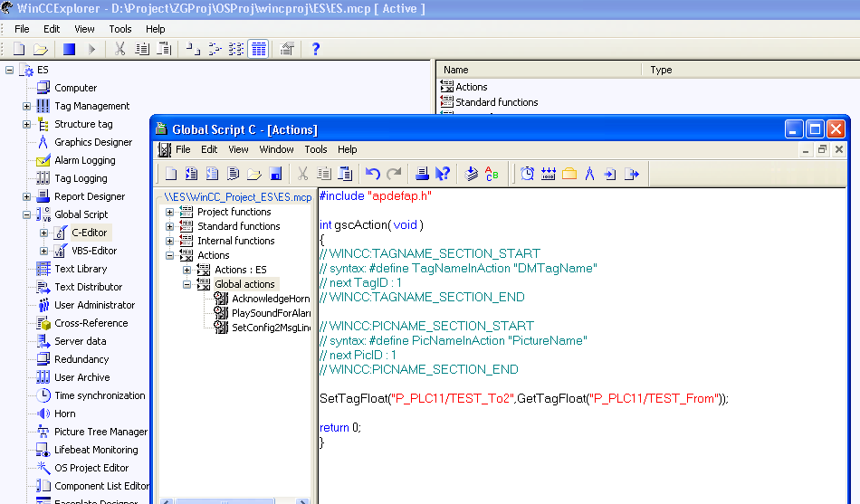Expand Tag Management tree node
Screen dimensions: 860x504
click(x=26, y=107)
